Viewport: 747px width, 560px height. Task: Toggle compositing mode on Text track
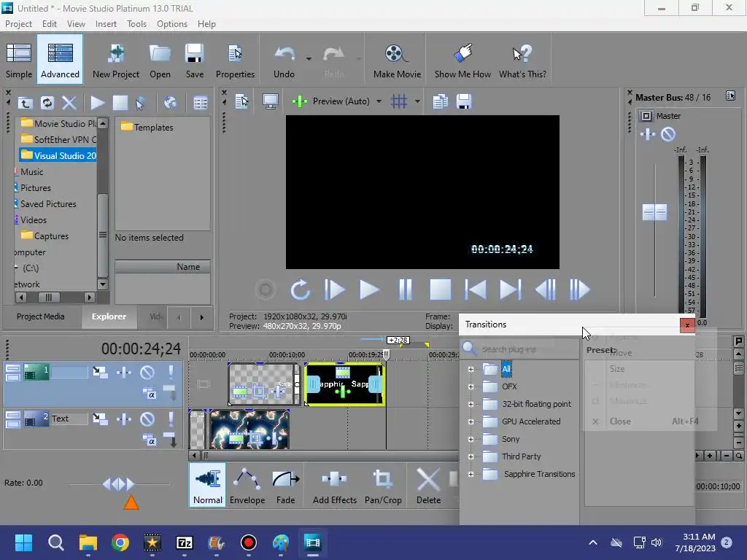tap(149, 440)
